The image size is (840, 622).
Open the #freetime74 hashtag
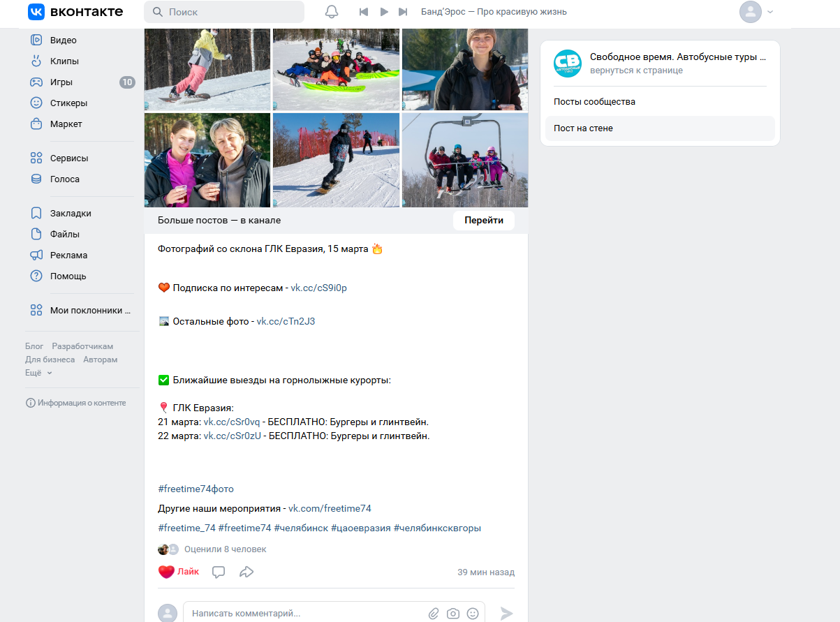(x=244, y=528)
